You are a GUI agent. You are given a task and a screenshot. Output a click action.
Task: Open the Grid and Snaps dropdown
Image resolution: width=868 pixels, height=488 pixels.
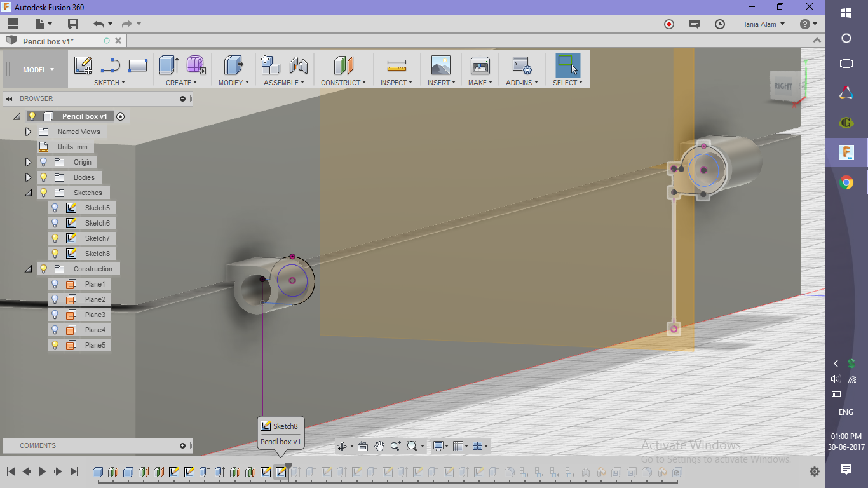point(461,446)
